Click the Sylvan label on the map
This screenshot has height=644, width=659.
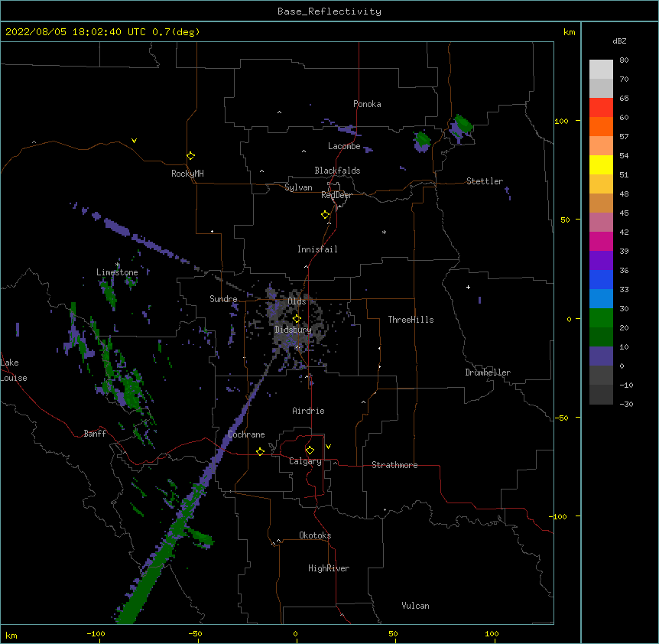[298, 187]
